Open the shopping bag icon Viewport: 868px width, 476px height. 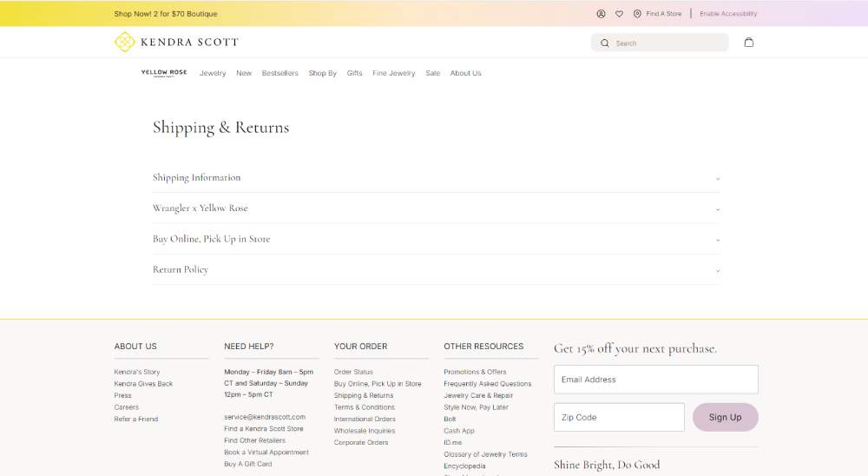click(748, 42)
